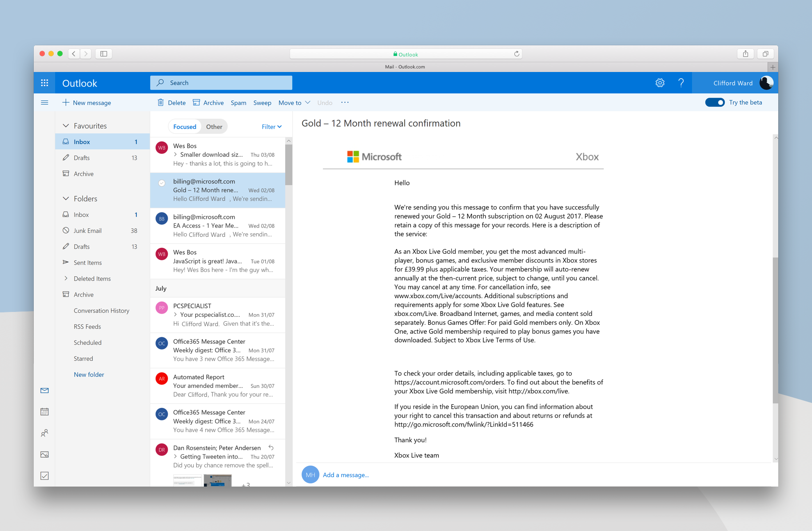Toggle selection circle on Gold renewal email

tap(162, 183)
